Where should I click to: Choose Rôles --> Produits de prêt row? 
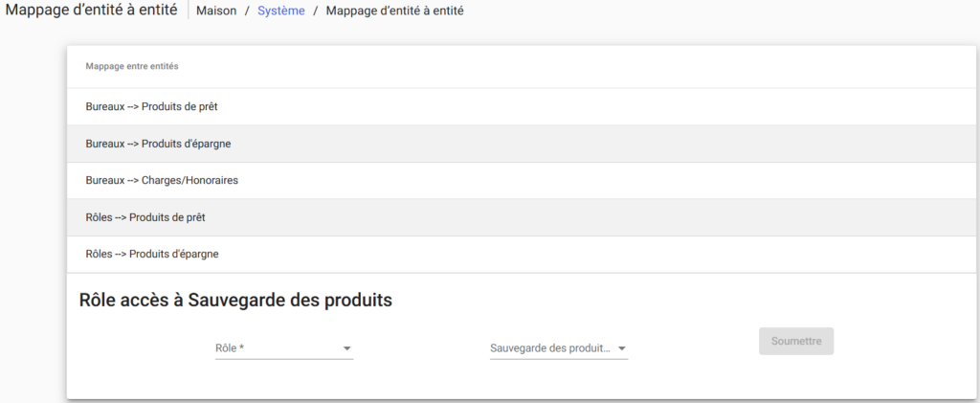(145, 217)
